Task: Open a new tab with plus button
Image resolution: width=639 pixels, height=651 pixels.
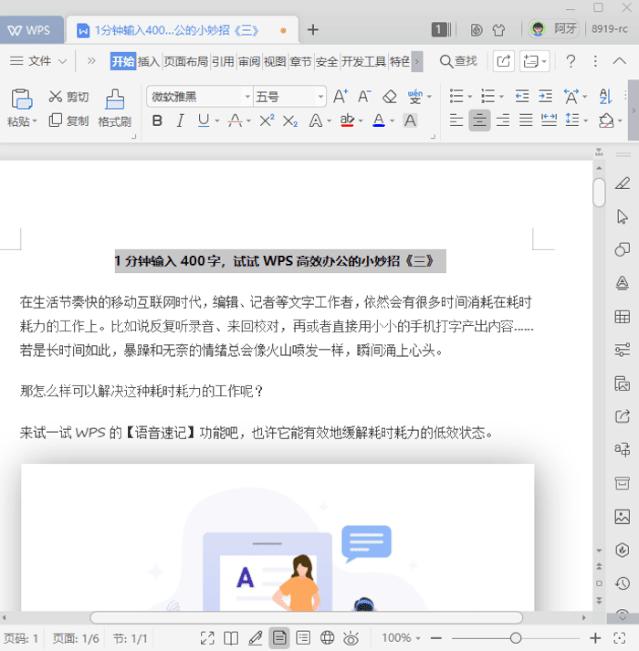Action: (x=313, y=30)
